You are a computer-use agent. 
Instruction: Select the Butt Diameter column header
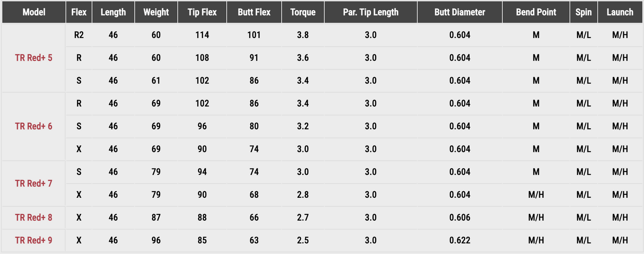(460, 12)
